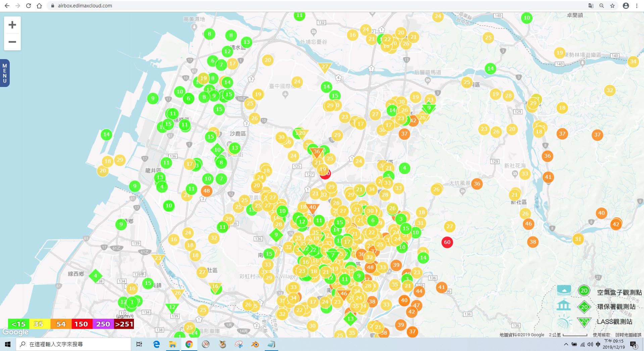
Task: Click 地圖資料©2019 Google attribution text
Action: coord(522,335)
